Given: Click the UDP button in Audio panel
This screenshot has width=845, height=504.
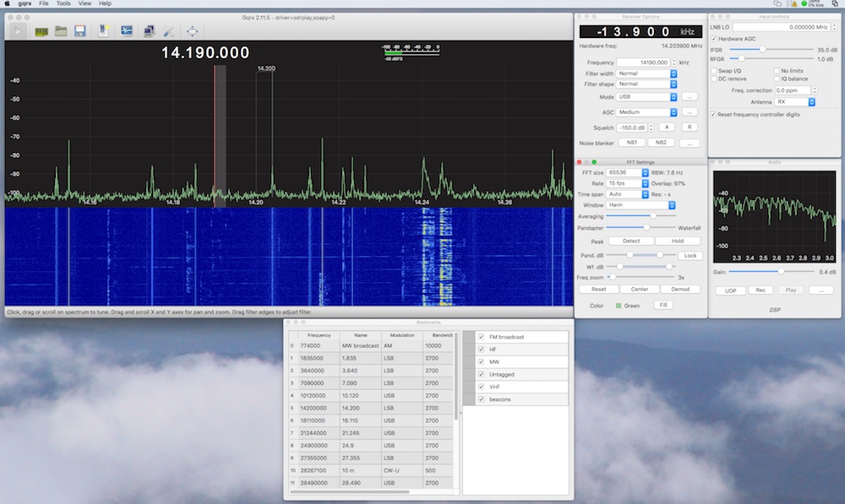Looking at the screenshot, I should 730,290.
